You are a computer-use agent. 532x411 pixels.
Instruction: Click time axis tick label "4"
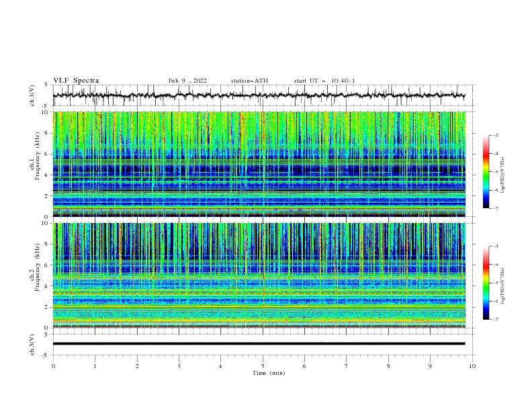pyautogui.click(x=220, y=366)
